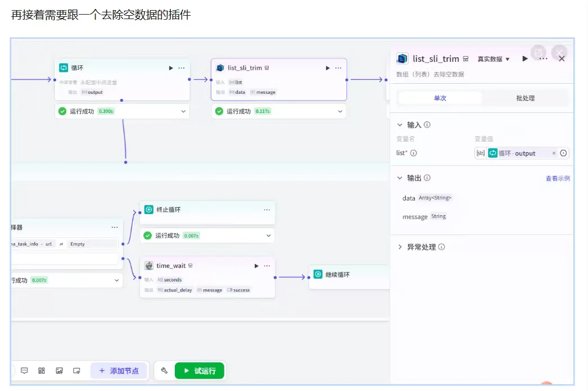Collapse the 输出 section

400,178
